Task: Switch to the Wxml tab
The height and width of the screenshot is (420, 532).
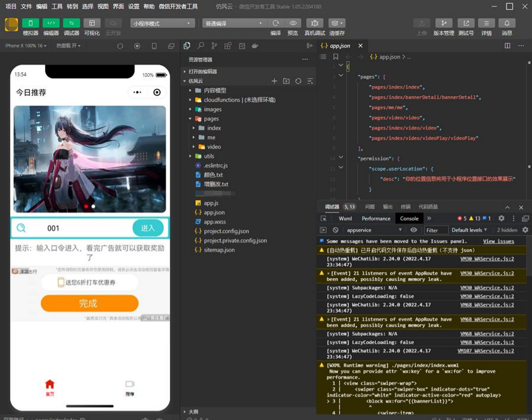Action: [x=345, y=218]
